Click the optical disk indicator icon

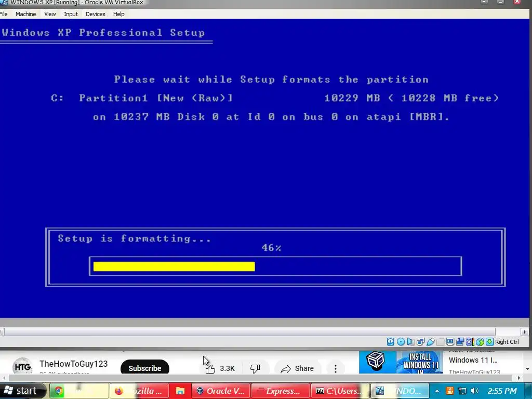point(401,342)
